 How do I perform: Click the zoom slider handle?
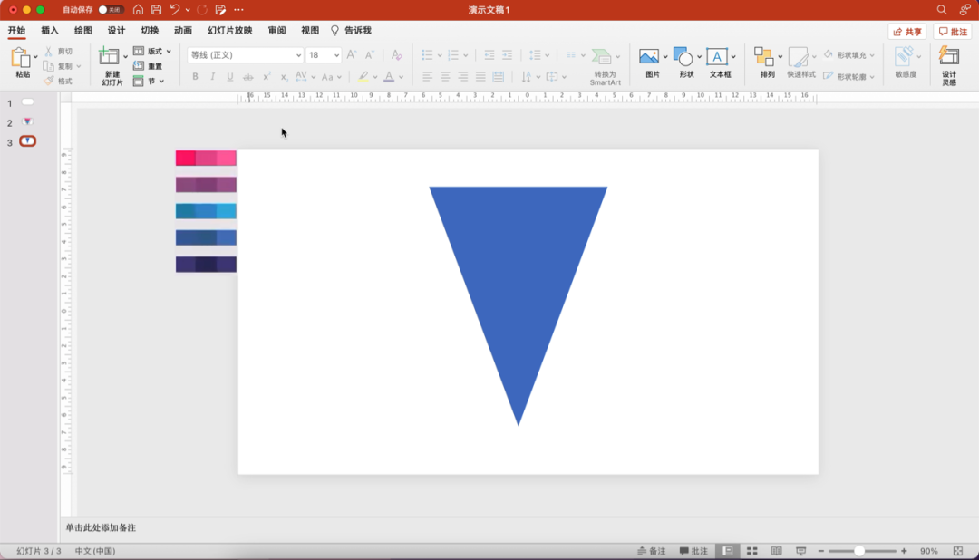[859, 551]
